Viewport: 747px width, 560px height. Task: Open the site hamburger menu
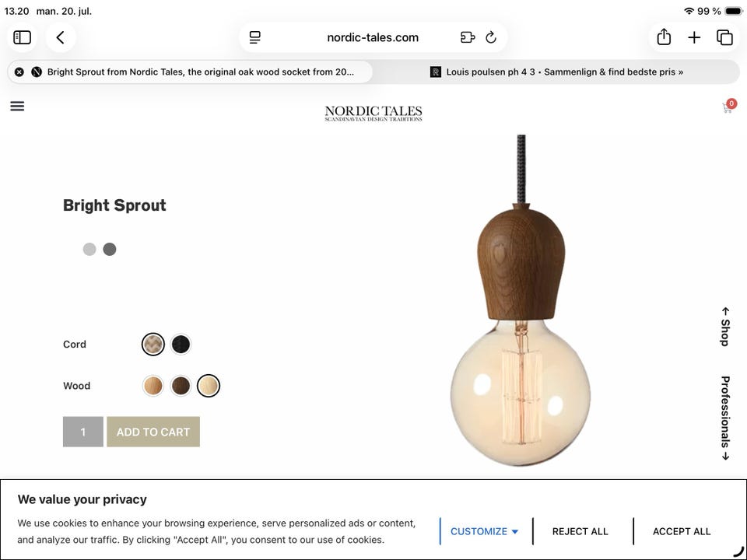pyautogui.click(x=17, y=107)
